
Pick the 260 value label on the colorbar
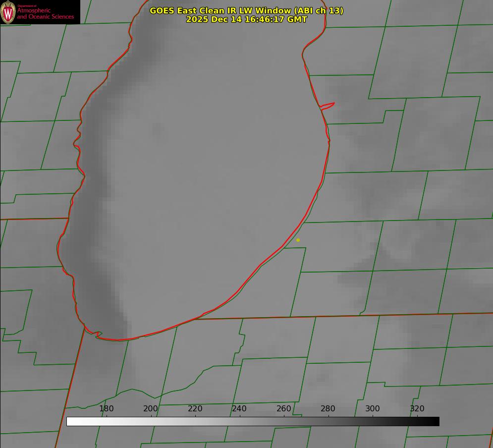click(284, 409)
